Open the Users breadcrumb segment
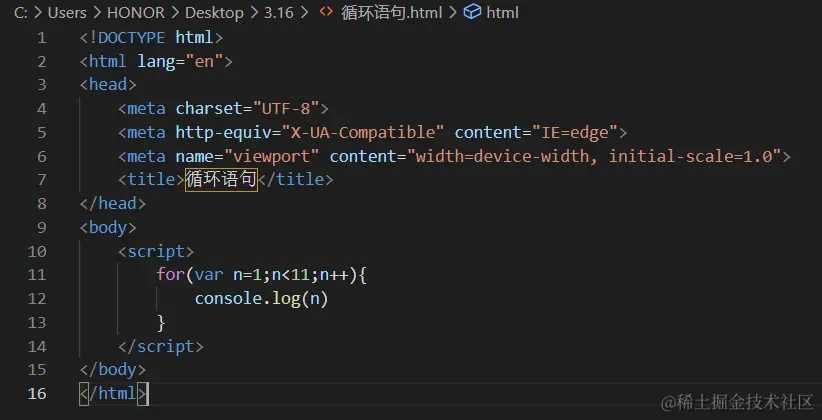822x420 pixels. click(x=67, y=13)
